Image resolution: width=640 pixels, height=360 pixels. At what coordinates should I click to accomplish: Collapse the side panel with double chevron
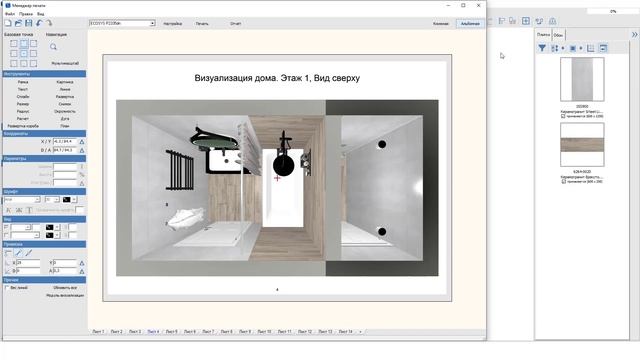634,35
